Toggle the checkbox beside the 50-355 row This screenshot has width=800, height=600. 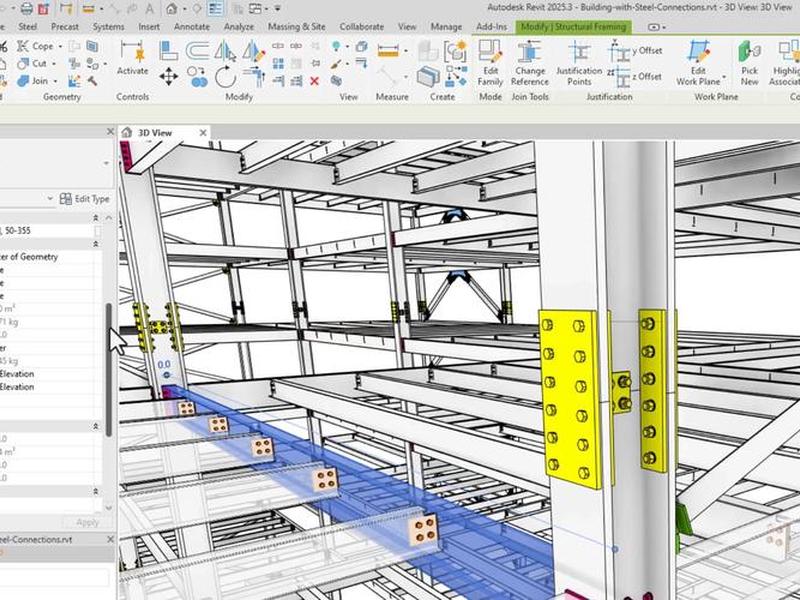point(97,231)
